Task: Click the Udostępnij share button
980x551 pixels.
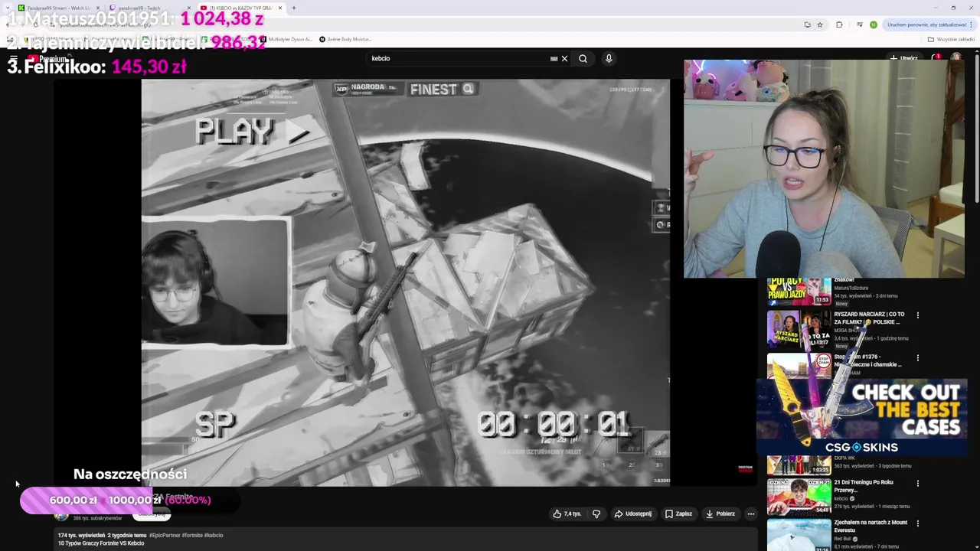Action: click(x=632, y=514)
